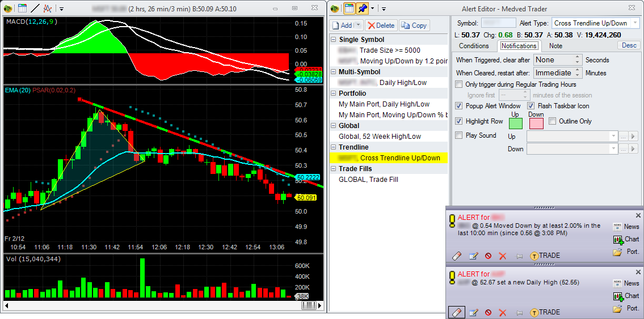Open the pushpin dropdown arrow
Screen dimensions: 644x319
pos(373,8)
